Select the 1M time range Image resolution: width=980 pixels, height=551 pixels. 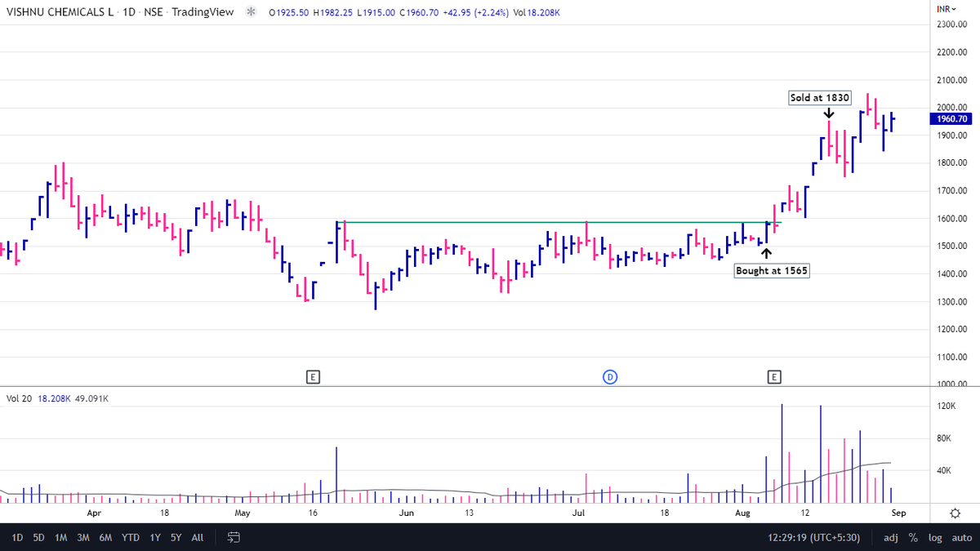61,538
